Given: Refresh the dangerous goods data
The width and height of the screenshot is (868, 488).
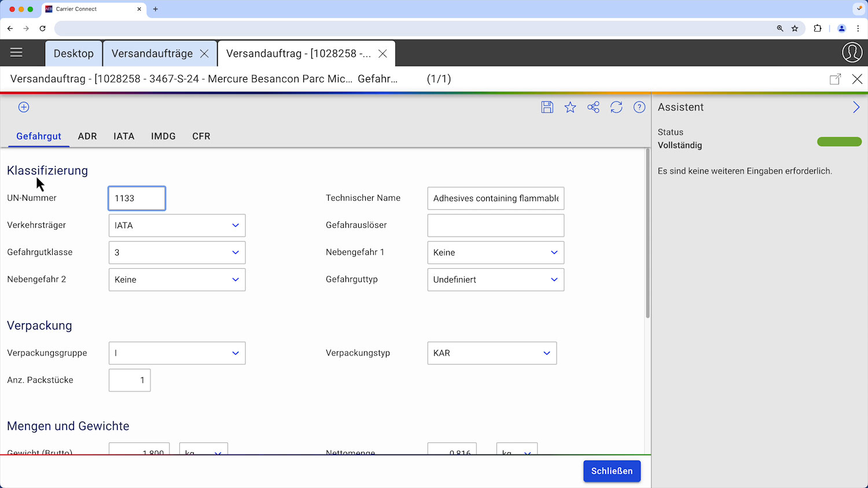Looking at the screenshot, I should click(x=616, y=107).
